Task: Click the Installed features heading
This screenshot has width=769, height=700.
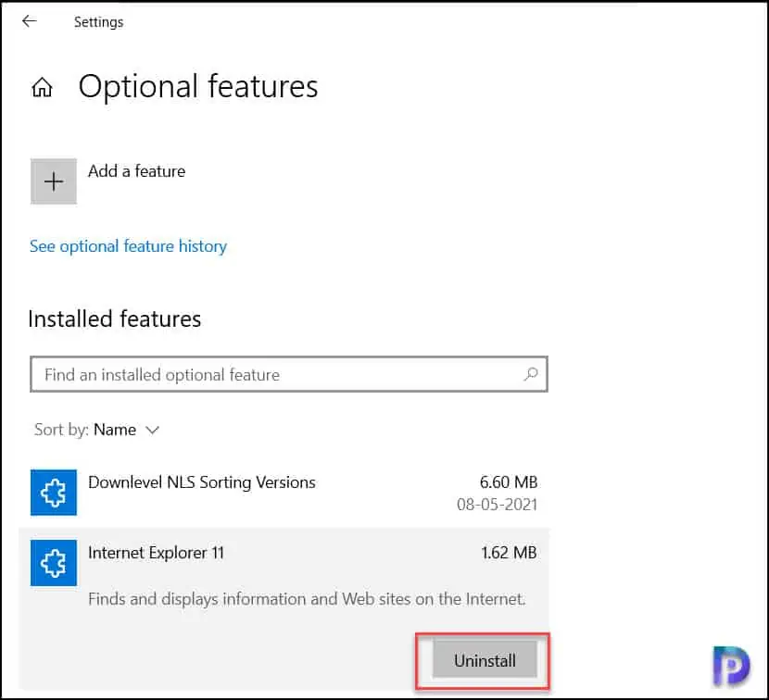Action: tap(115, 319)
